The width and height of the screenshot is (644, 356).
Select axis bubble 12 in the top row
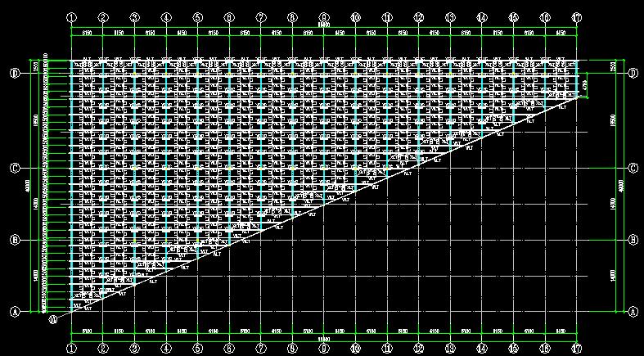tap(419, 18)
